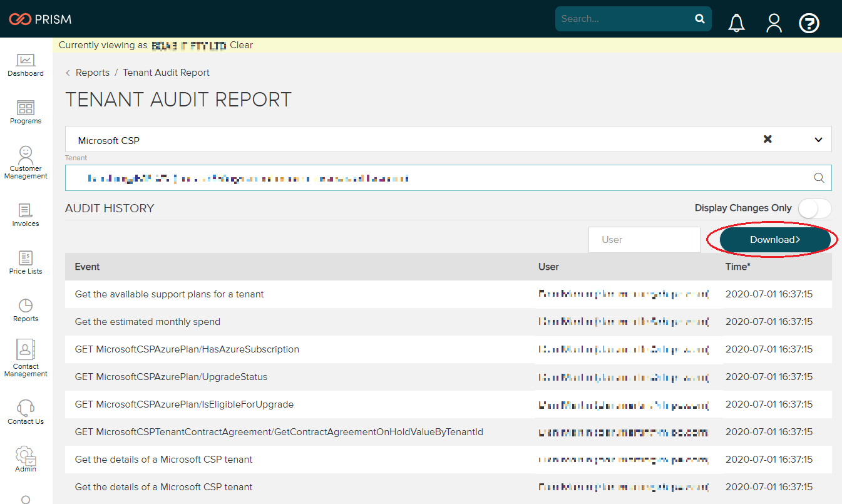Click the Reports breadcrumb link
Screen dimensions: 842x504
[93, 72]
